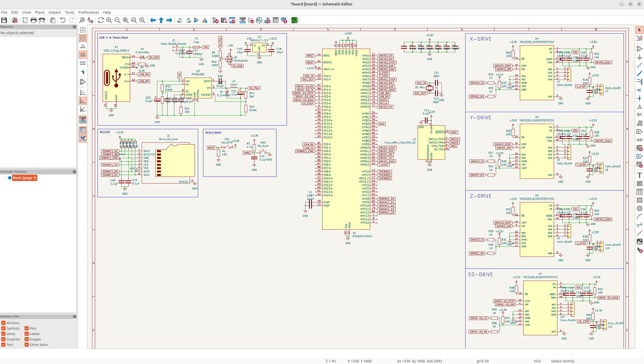Toggle the Text filter checkbox
644x364 pixels.
4,345
